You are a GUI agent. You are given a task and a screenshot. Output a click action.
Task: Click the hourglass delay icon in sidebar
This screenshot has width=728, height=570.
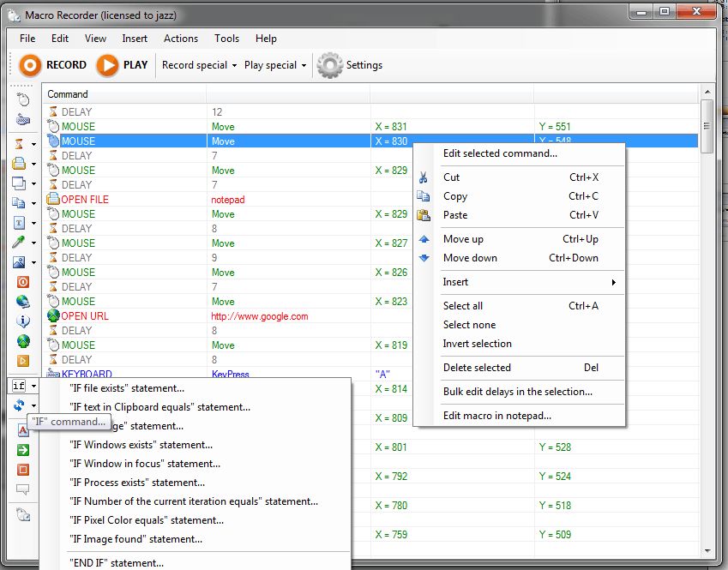coord(19,144)
